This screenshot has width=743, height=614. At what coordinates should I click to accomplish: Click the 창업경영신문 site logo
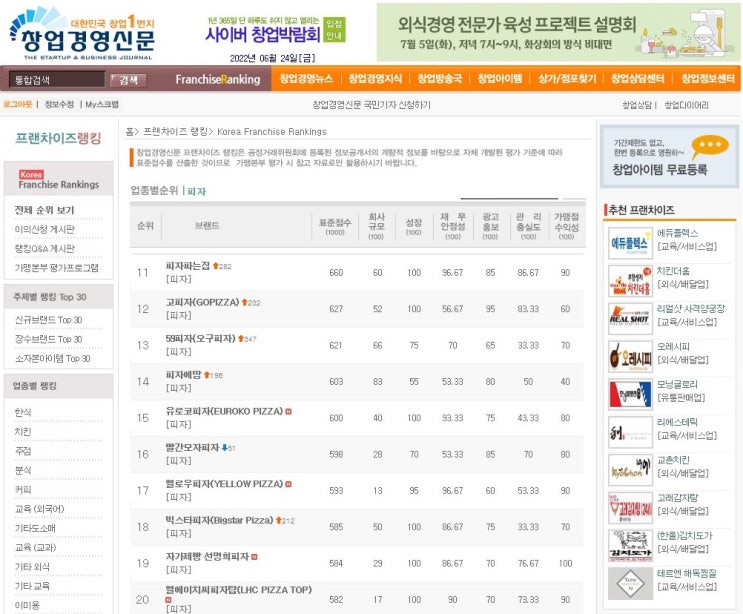pyautogui.click(x=82, y=34)
